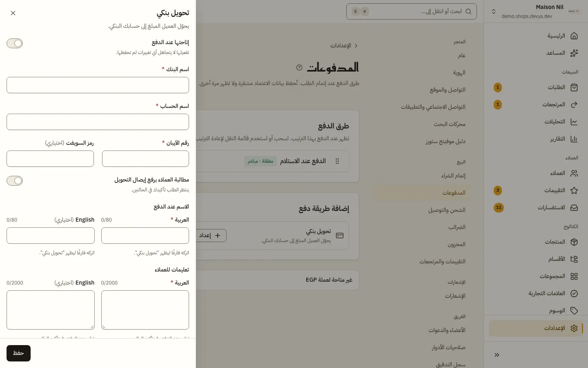Expand the Maison Nil store switcher
Viewport: 588px width, 368px height.
click(x=494, y=11)
